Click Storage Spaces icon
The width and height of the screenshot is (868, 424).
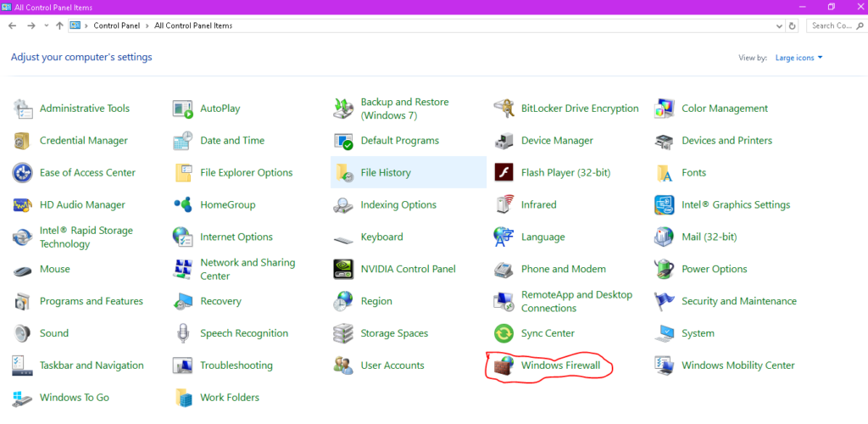(343, 333)
